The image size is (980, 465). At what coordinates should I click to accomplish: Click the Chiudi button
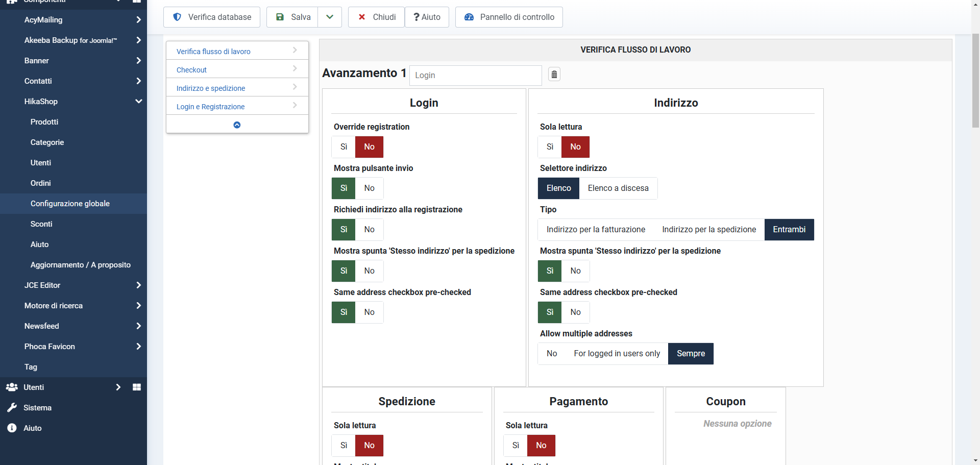tap(377, 17)
